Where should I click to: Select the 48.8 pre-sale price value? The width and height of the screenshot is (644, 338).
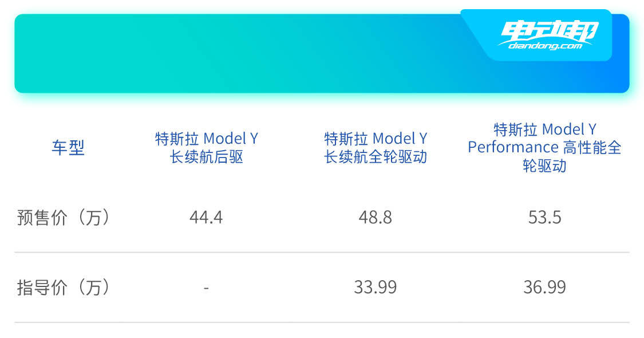tap(376, 218)
